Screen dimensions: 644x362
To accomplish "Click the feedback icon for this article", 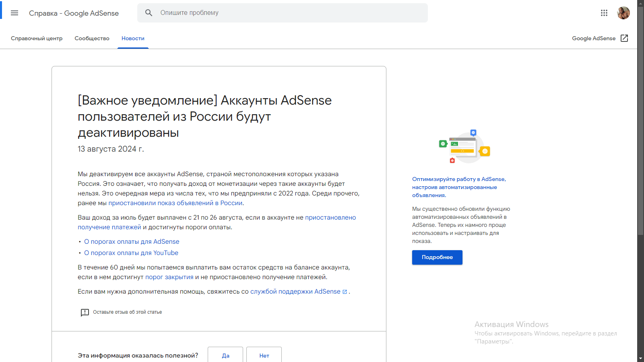I will 85,313.
